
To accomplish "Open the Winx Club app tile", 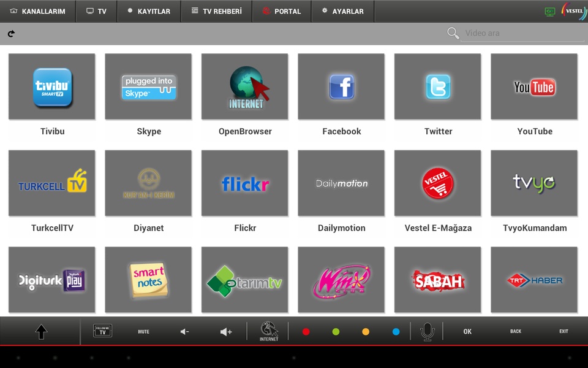I will pyautogui.click(x=341, y=280).
